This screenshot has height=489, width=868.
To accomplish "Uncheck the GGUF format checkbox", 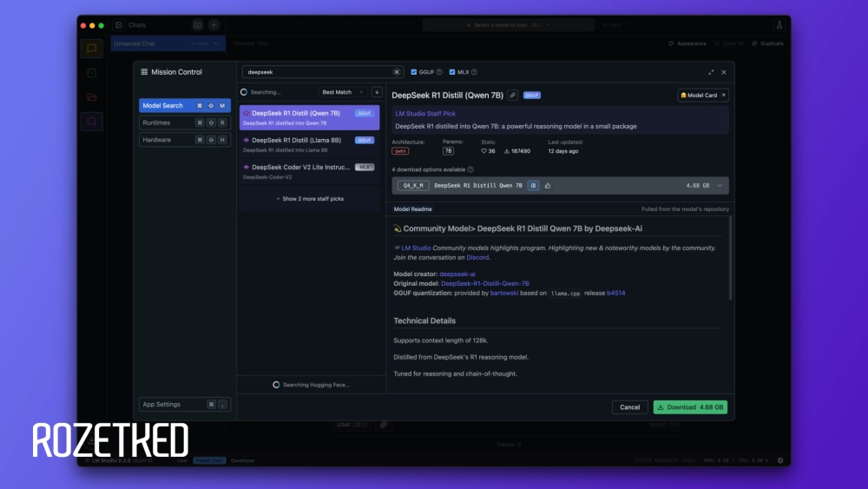I will pyautogui.click(x=414, y=72).
